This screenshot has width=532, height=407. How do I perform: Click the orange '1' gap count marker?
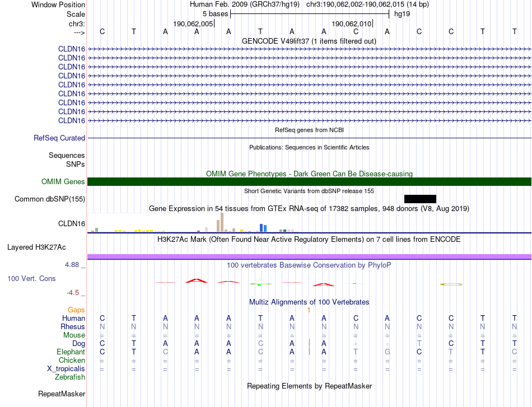(309, 310)
